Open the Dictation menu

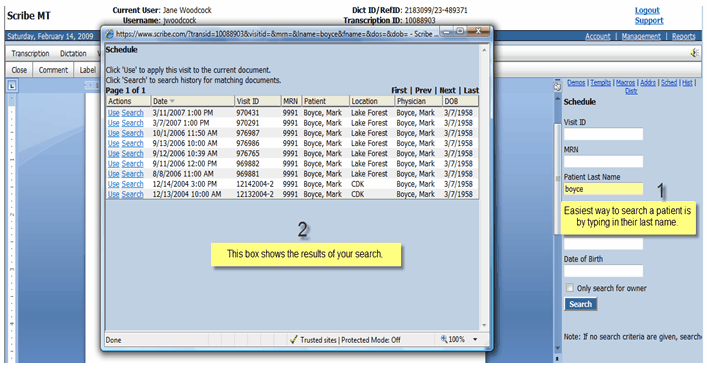pos(73,54)
